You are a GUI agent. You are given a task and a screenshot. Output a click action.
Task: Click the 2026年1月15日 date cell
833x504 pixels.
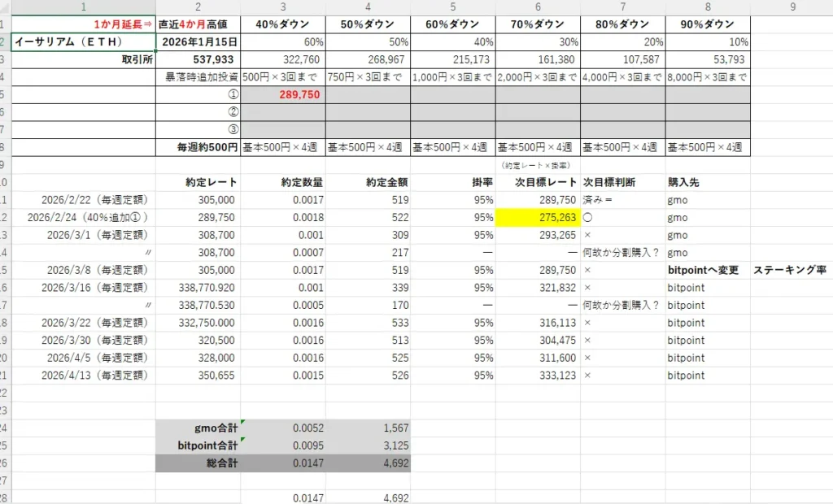[x=198, y=41]
